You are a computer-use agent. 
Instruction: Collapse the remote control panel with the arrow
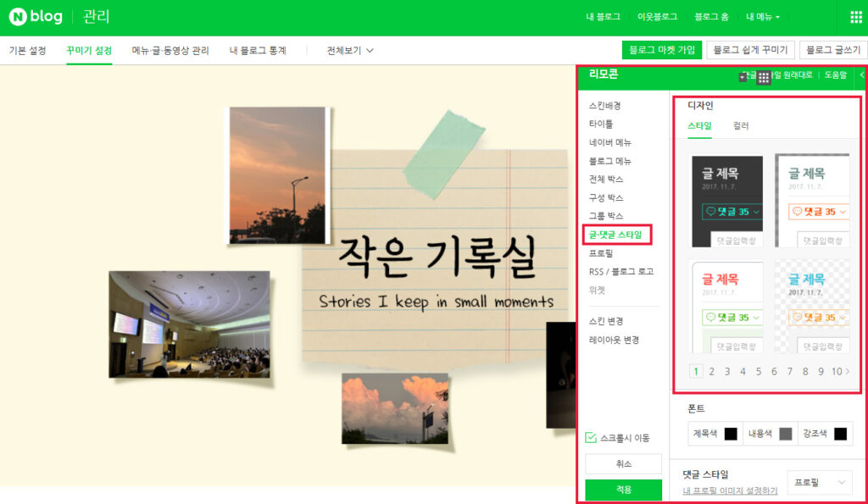tap(862, 75)
